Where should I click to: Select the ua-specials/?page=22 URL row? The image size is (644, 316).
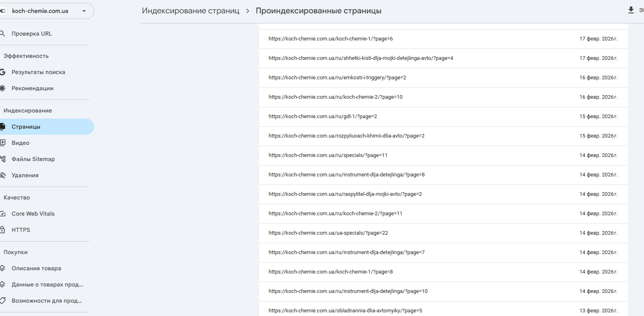pyautogui.click(x=443, y=233)
